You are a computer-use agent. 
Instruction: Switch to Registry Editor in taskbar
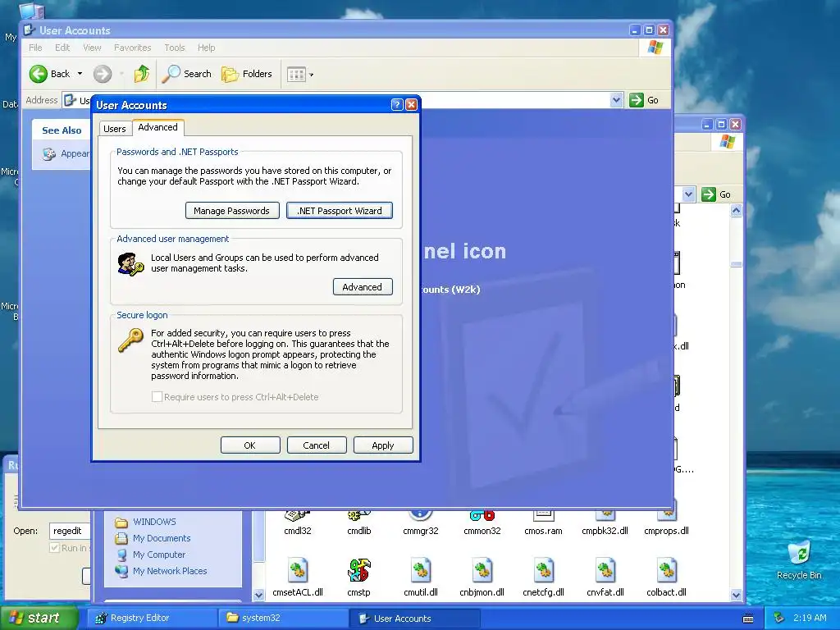pos(151,619)
